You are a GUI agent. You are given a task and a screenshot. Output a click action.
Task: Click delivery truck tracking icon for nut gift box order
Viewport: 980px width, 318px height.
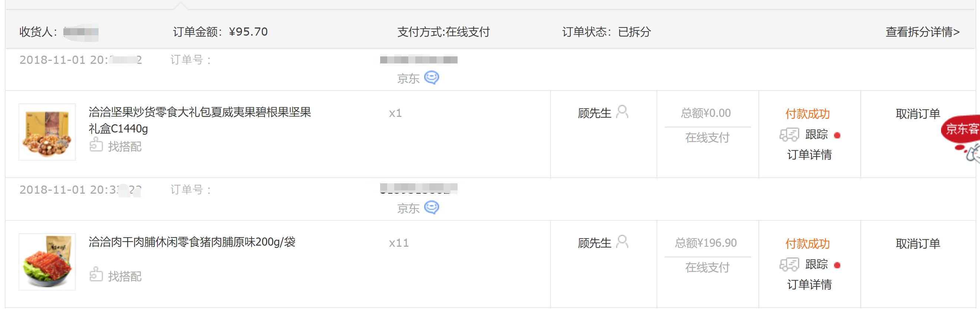pyautogui.click(x=789, y=134)
